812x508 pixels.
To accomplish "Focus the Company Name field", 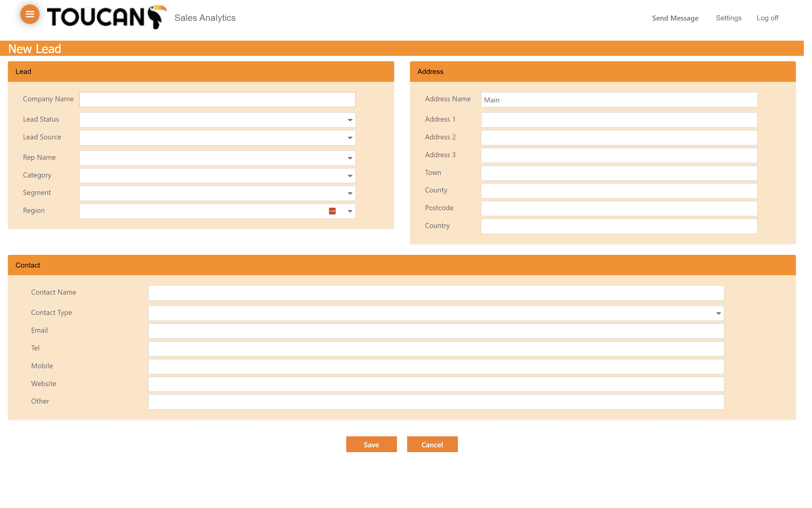I will click(x=217, y=100).
